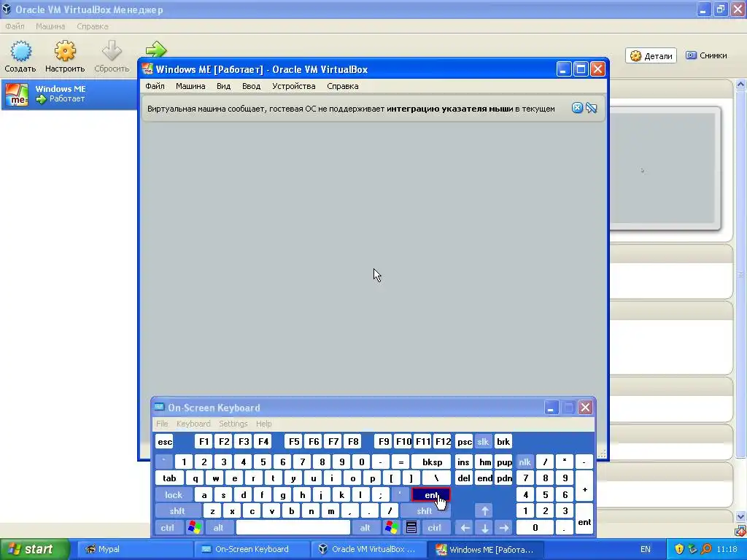The height and width of the screenshot is (560, 747).
Task: Click the green start arrow toolbar icon
Action: (156, 49)
